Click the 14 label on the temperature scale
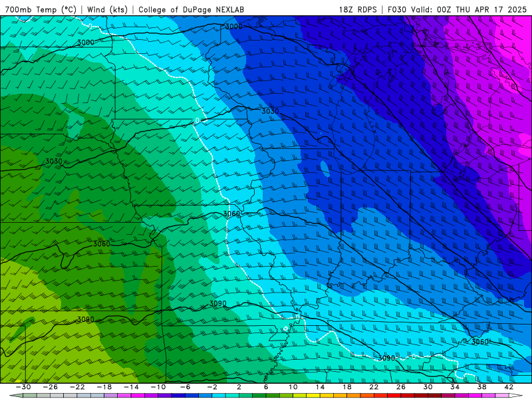 pyautogui.click(x=320, y=387)
